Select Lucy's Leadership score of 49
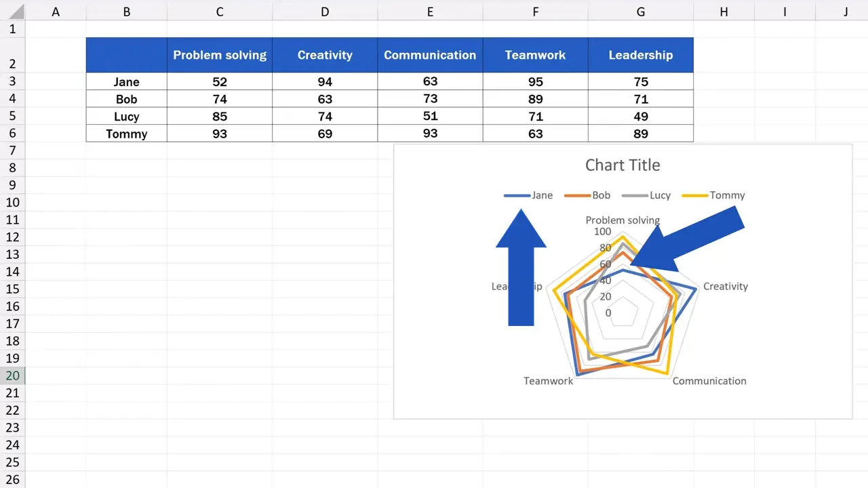Viewport: 868px width, 488px height. 640,116
